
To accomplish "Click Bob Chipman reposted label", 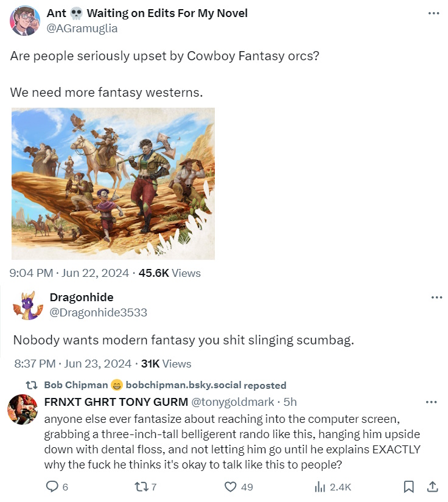I will click(x=164, y=385).
